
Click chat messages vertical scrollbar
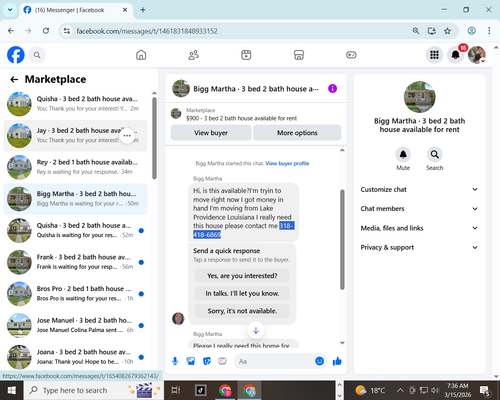pos(342,239)
